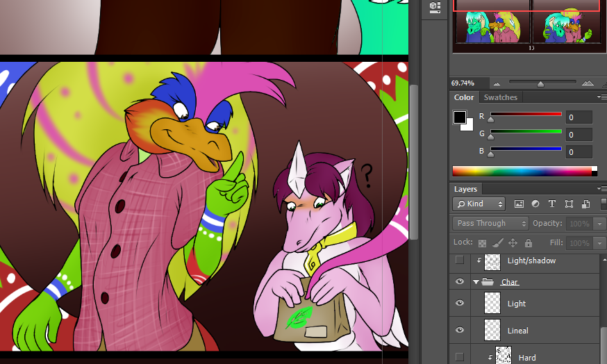Switch to the Swatches tab
The height and width of the screenshot is (364, 607).
coord(501,97)
